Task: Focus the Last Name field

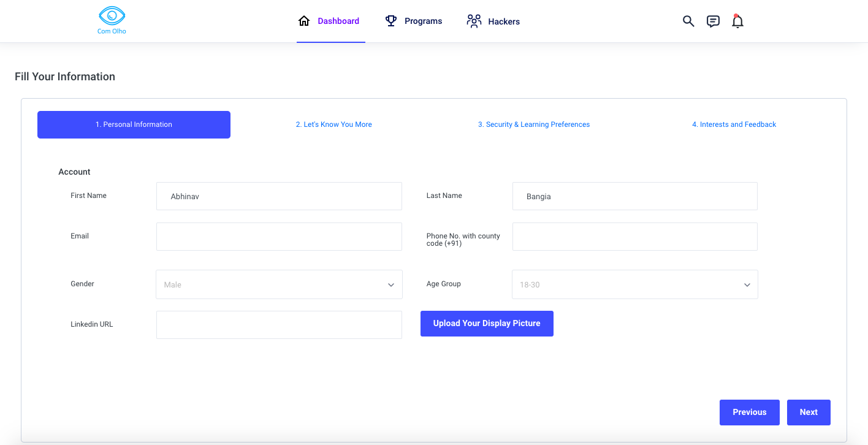Action: [635, 196]
